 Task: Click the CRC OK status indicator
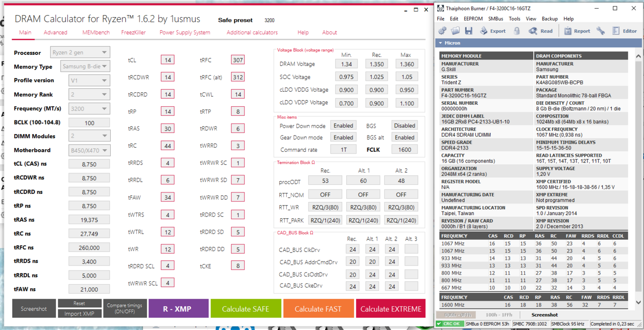pos(451,324)
